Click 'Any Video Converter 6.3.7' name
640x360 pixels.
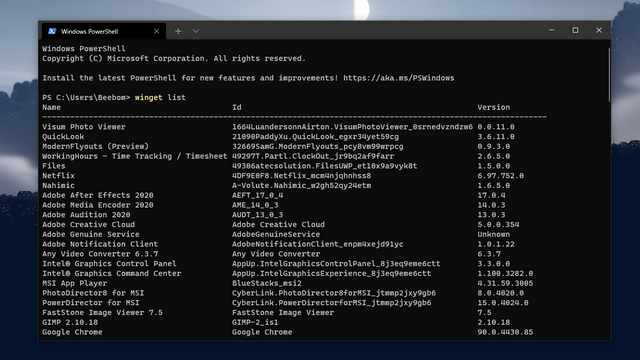[100, 254]
